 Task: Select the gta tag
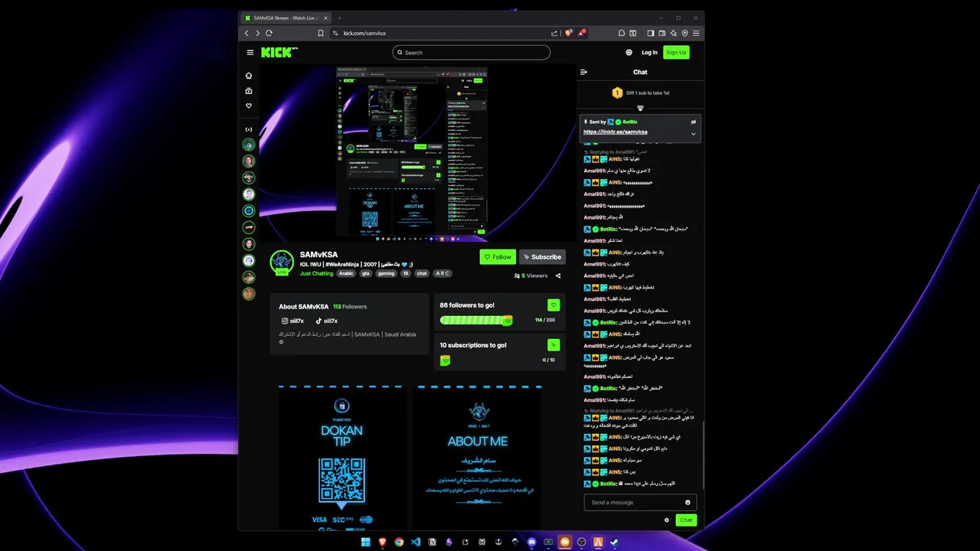click(366, 273)
